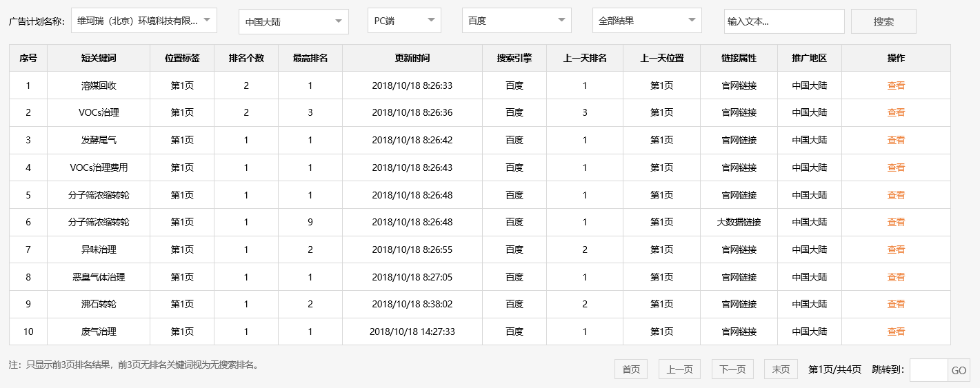Click 查看 link for 溶媒回收 row
The height and width of the screenshot is (388, 980).
pos(896,85)
